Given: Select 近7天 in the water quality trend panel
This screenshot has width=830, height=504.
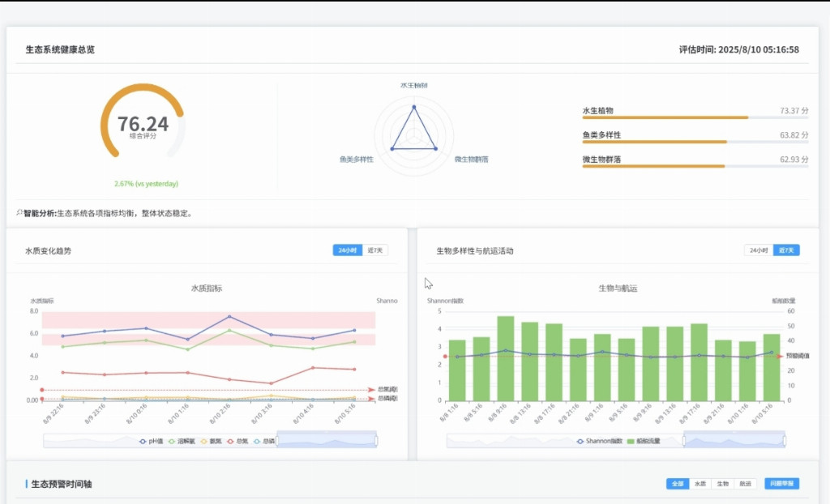Looking at the screenshot, I should pyautogui.click(x=374, y=250).
